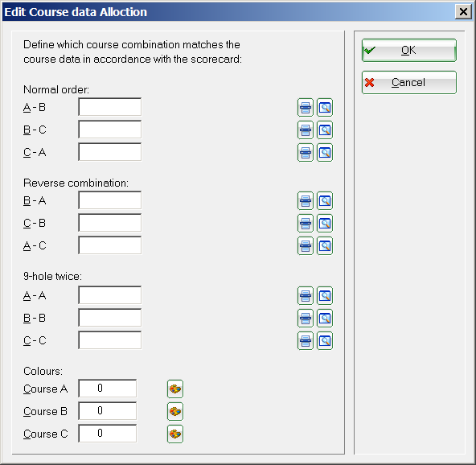
Task: Open the search icon for A - B
Action: coord(325,108)
